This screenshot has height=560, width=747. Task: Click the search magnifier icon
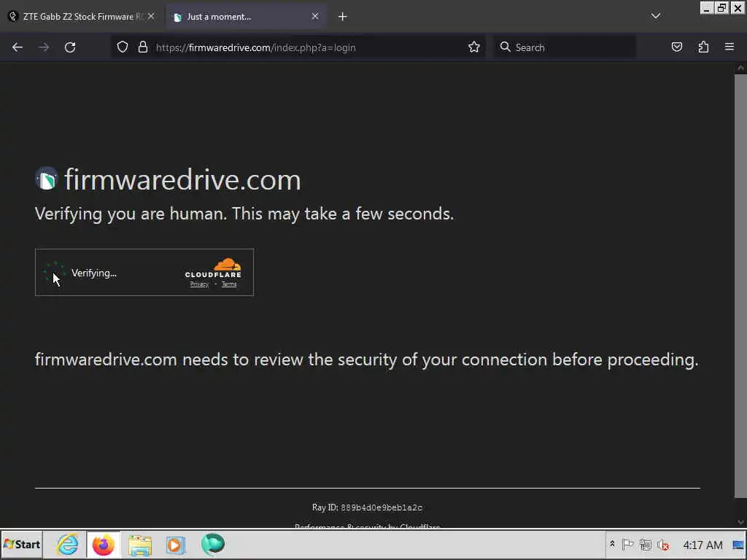pyautogui.click(x=505, y=47)
